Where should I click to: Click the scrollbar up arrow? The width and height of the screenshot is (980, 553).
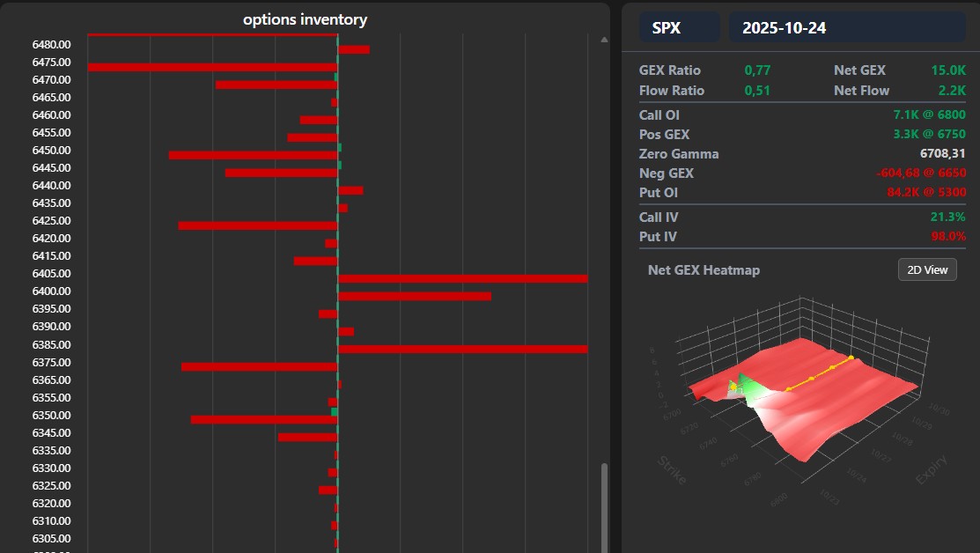pyautogui.click(x=604, y=40)
